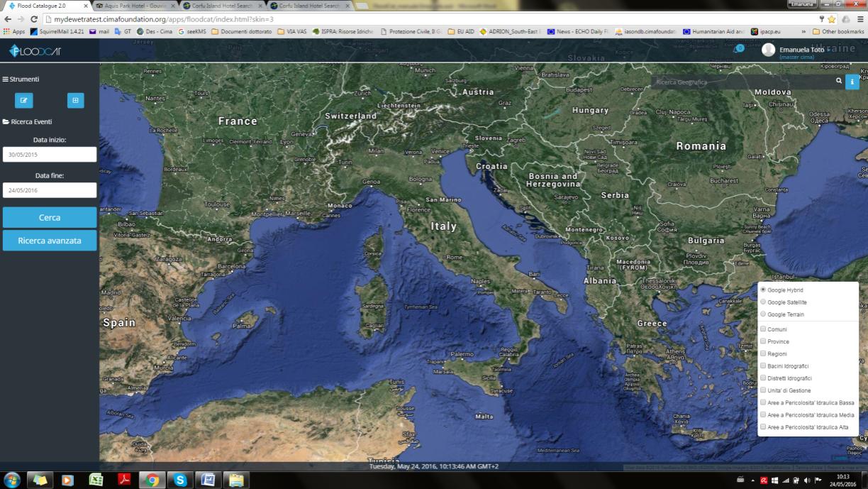Collapse the Strumenti section
The height and width of the screenshot is (489, 868).
(21, 79)
